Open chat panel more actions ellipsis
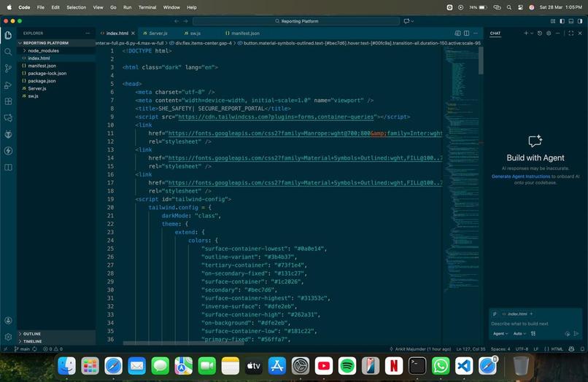Viewport: 588px width, 382px height. pos(557,34)
